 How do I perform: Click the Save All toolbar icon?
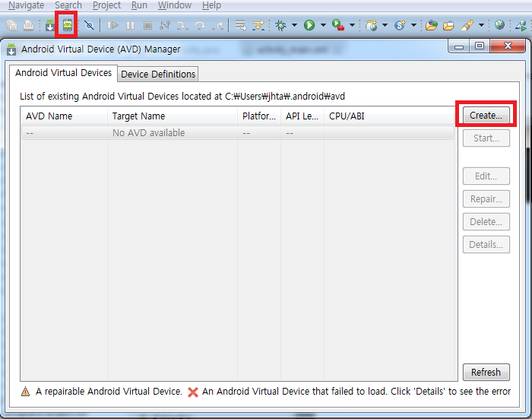pyautogui.click(x=12, y=25)
